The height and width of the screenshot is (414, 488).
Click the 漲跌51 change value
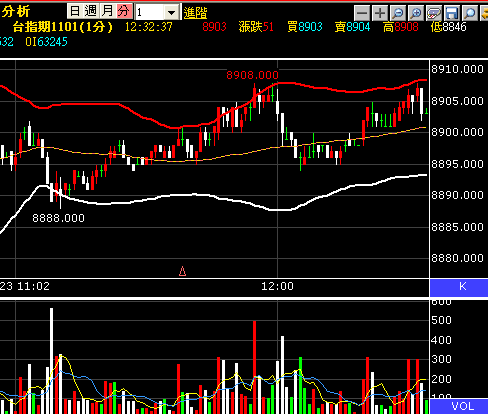pos(256,27)
